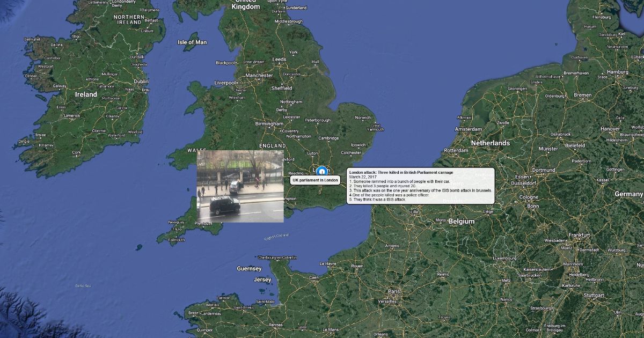Viewport: 644px width, 338px height.
Task: Click the 'Luxembourg' label
Action: [504, 258]
